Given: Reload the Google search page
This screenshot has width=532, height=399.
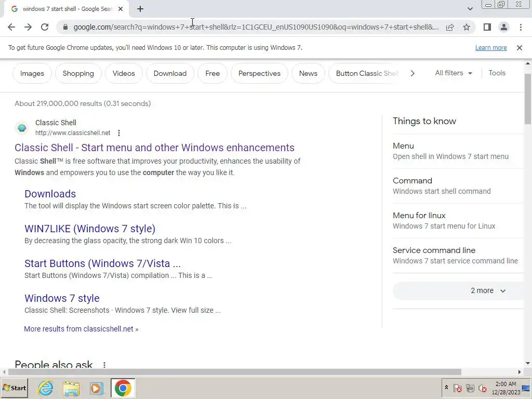Looking at the screenshot, I should (45, 27).
